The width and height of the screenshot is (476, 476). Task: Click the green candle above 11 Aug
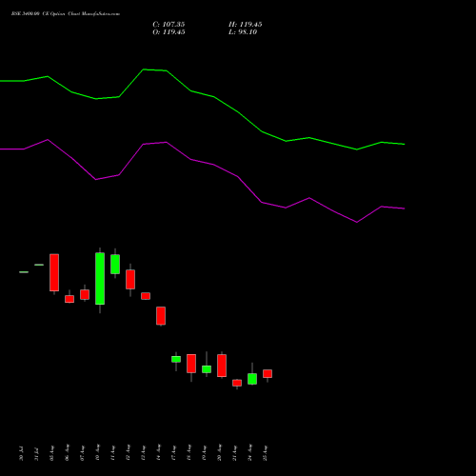[115, 264]
